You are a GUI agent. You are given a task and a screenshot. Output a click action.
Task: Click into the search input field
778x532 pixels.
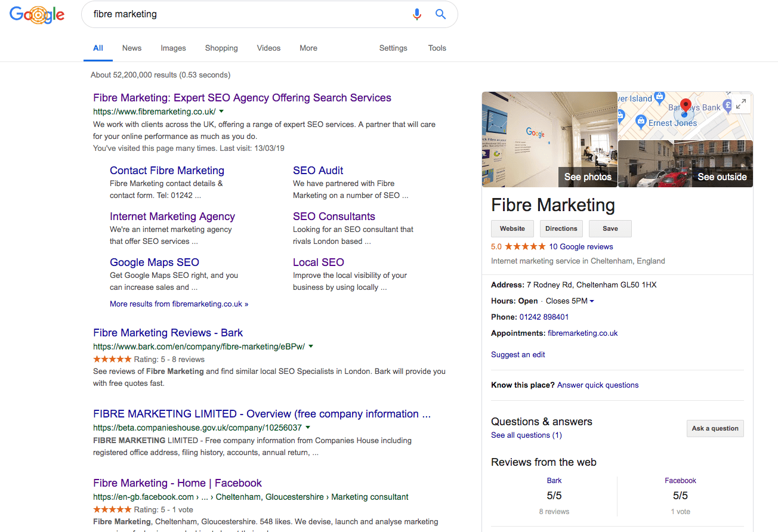(x=245, y=14)
